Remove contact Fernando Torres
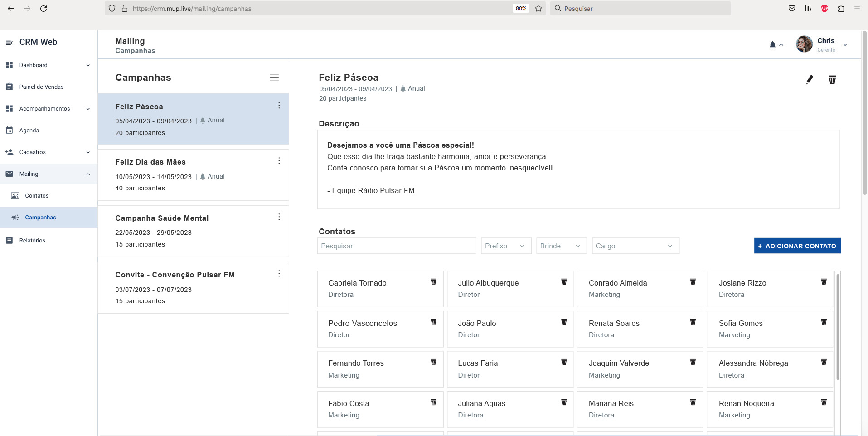 click(x=433, y=362)
